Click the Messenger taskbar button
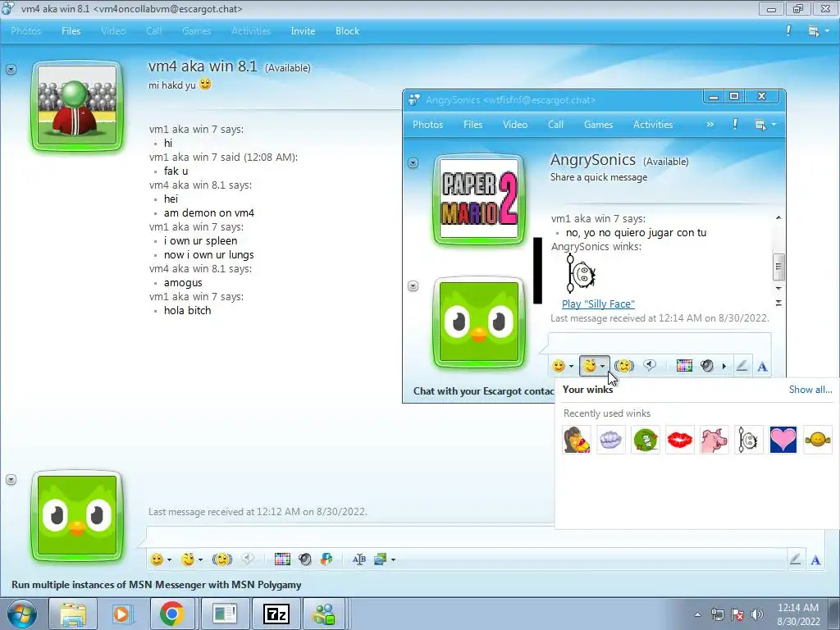Screen dimensions: 840x630 click(x=325, y=614)
